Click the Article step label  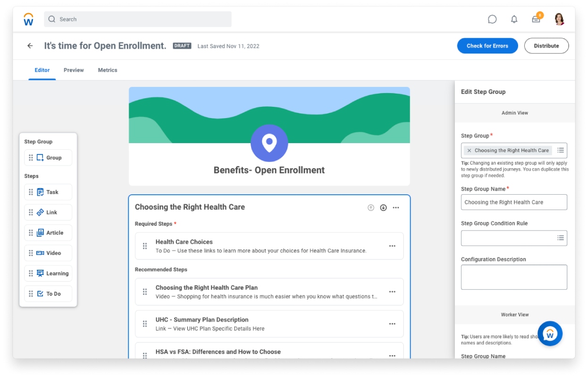(55, 233)
